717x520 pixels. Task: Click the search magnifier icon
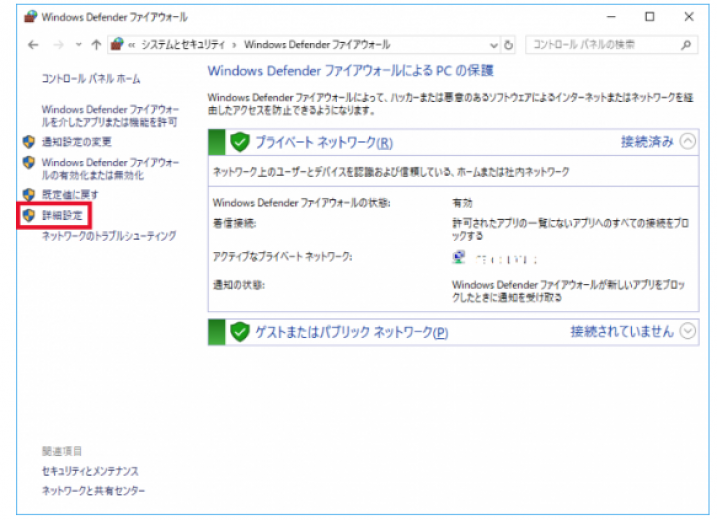686,45
